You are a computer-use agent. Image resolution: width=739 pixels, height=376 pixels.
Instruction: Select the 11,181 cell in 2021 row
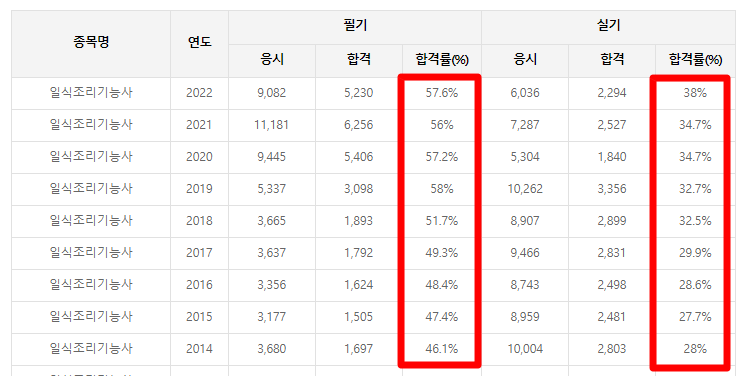coord(271,125)
